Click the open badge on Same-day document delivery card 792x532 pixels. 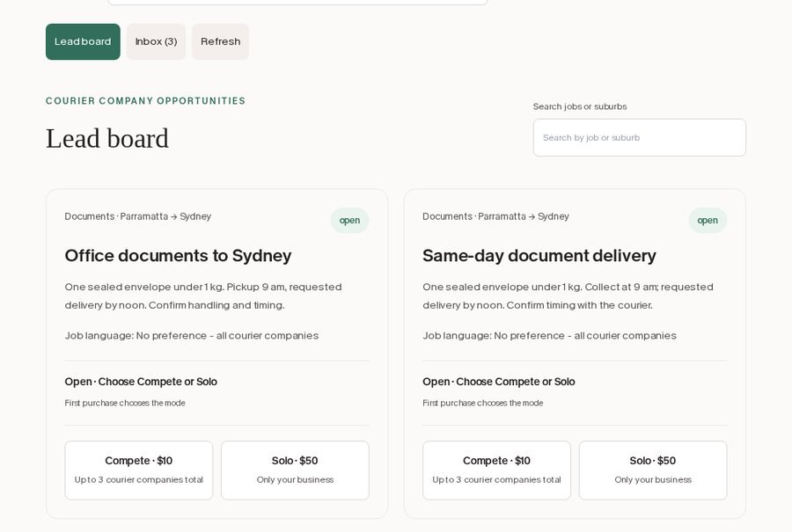point(708,221)
